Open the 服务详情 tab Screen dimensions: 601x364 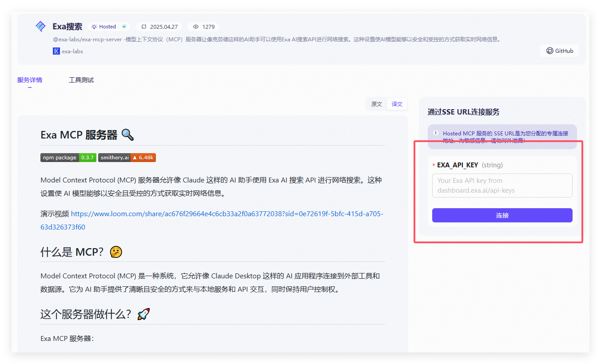tap(30, 80)
